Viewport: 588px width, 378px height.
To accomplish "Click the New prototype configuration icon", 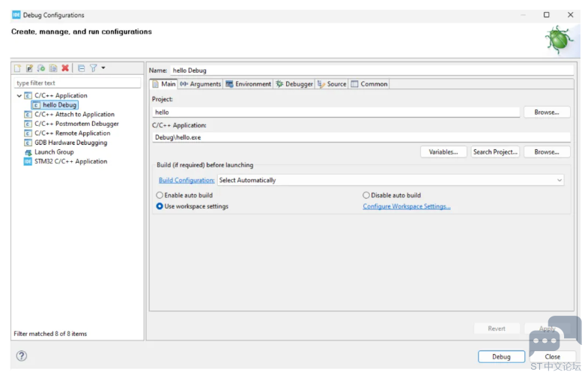I will point(29,68).
